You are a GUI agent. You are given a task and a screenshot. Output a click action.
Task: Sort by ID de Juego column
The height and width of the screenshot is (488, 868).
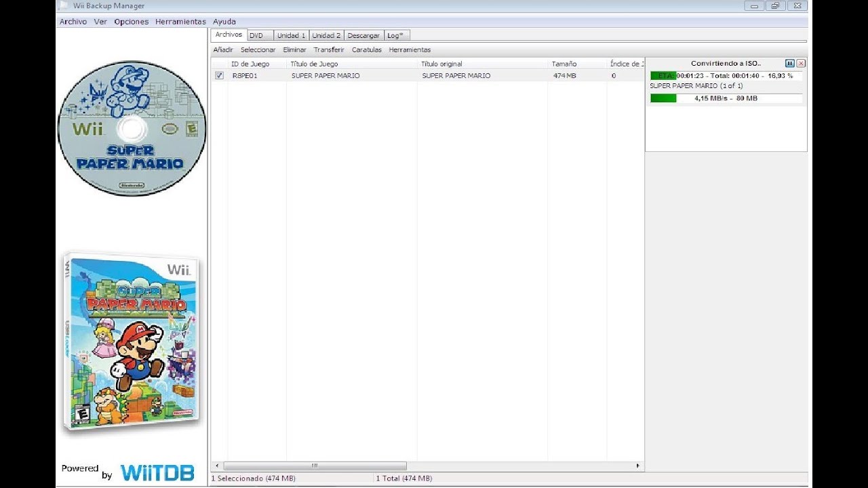tap(256, 64)
